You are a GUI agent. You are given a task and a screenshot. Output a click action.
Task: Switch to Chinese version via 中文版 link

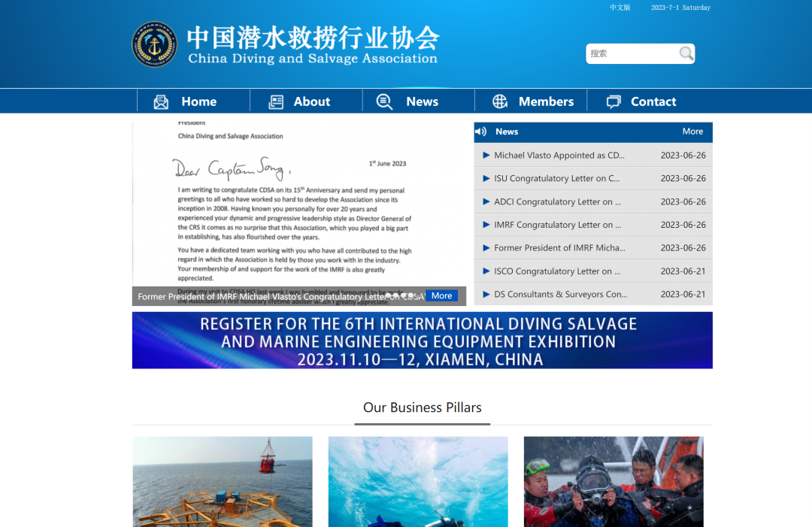point(620,8)
